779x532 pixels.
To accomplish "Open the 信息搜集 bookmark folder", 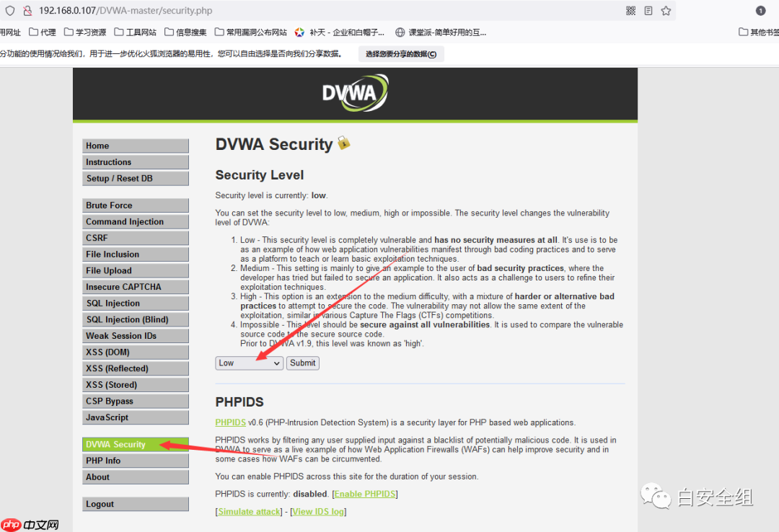I will [x=185, y=32].
